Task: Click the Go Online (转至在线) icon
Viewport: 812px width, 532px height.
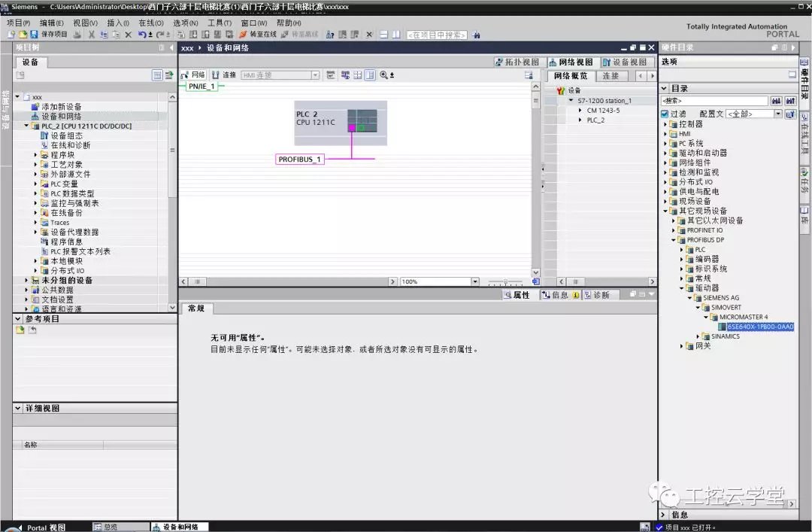Action: pyautogui.click(x=244, y=35)
